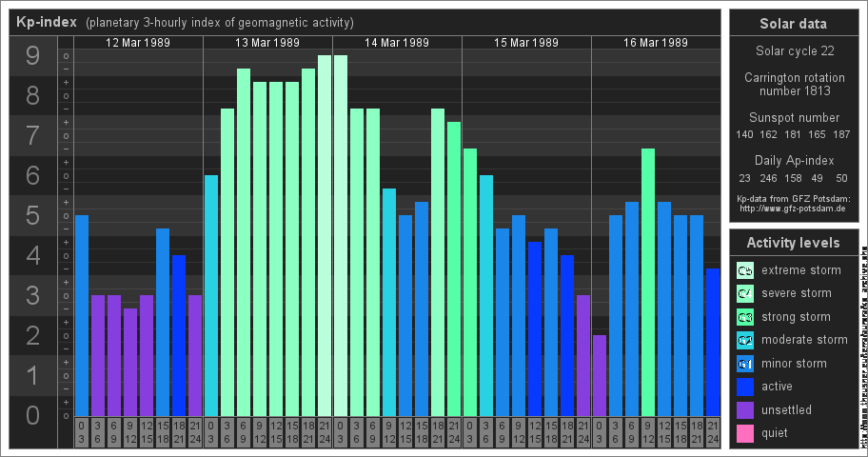Click the G4 severe storm badge
Image resolution: width=868 pixels, height=457 pixels.
[745, 293]
